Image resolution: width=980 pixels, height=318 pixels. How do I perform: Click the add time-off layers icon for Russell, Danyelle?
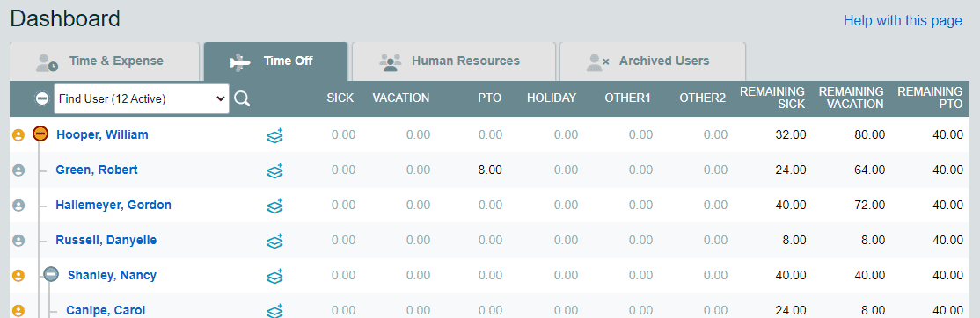[x=275, y=241]
